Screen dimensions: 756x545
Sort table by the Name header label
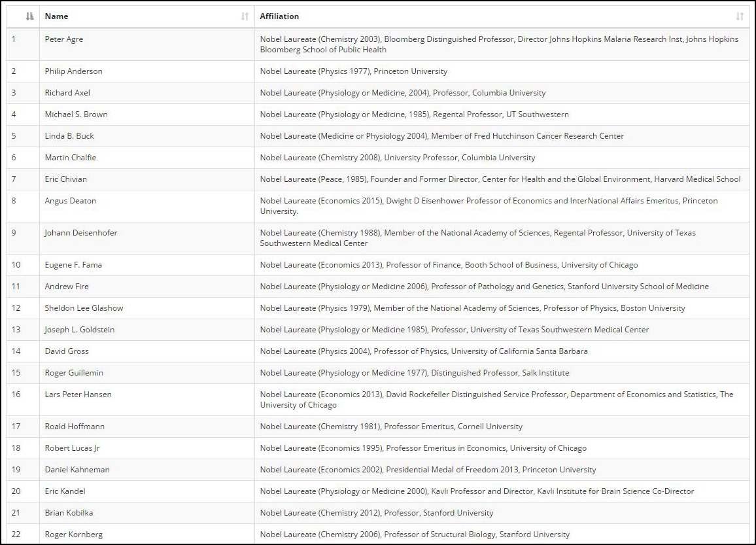pos(56,16)
